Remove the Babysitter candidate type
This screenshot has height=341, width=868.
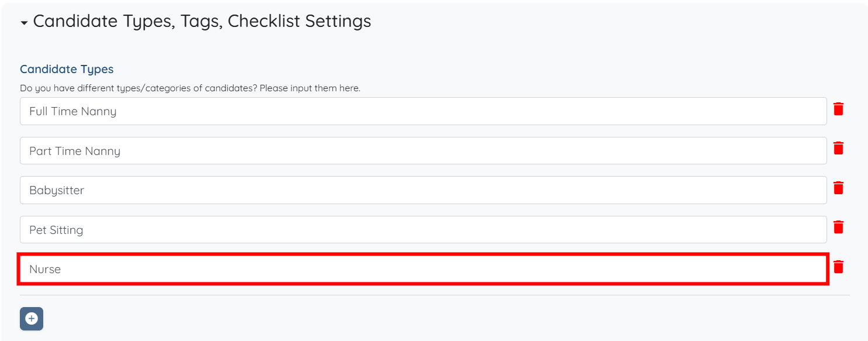838,188
